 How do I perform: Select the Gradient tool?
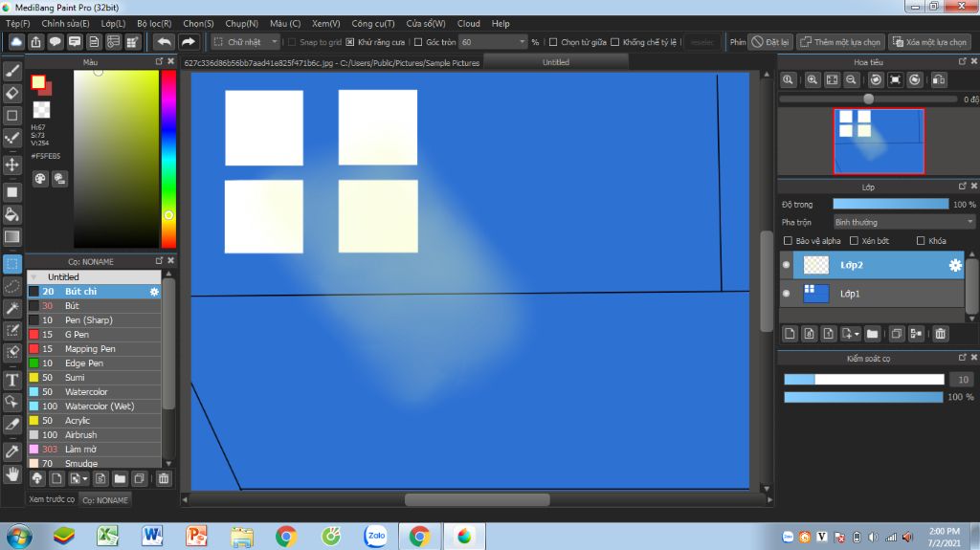[11, 237]
